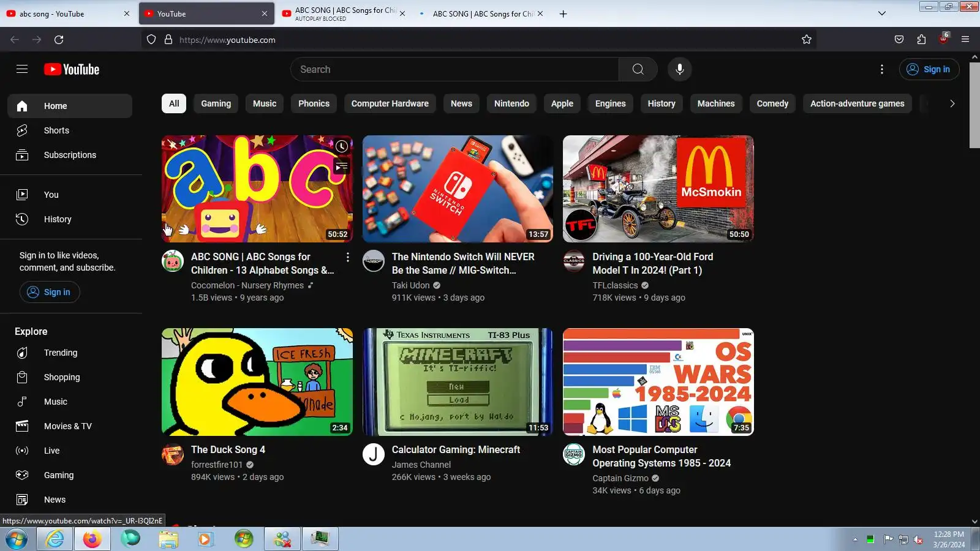This screenshot has height=551, width=980.
Task: Open Music under Explore in the sidebar
Action: pyautogui.click(x=70, y=402)
